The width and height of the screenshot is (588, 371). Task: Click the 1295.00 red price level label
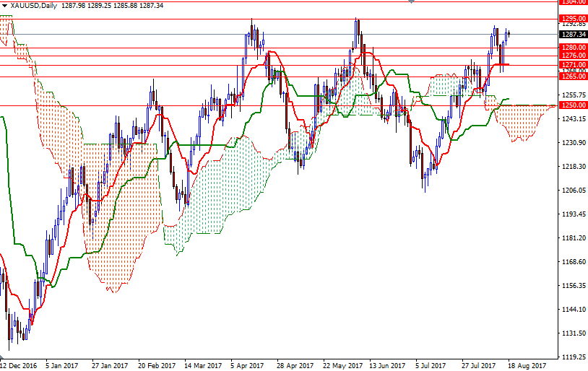point(573,19)
